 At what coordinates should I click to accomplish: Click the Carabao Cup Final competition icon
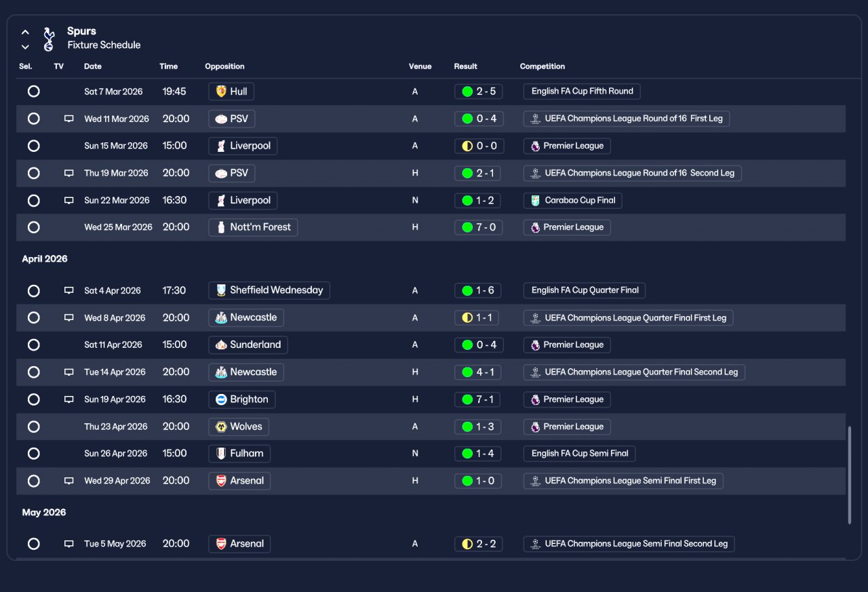[535, 201]
